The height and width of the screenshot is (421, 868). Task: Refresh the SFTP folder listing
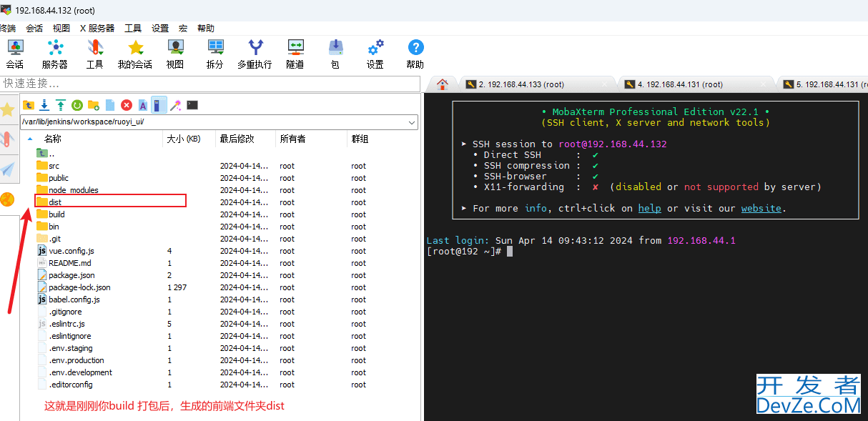pos(77,105)
